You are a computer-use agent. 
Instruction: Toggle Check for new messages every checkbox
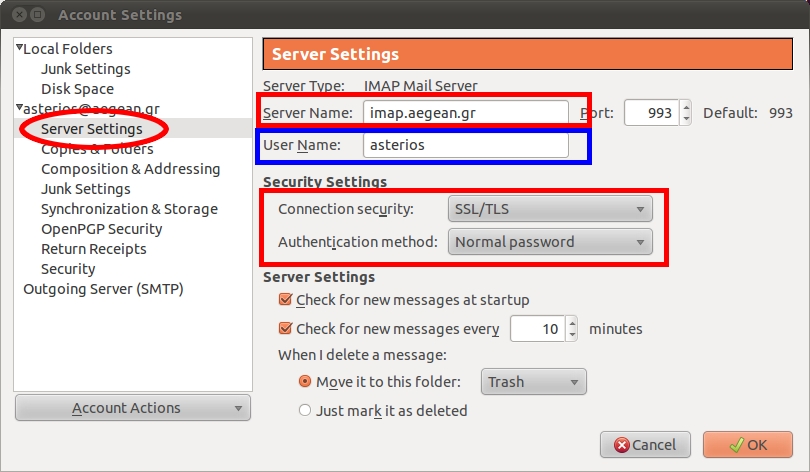[x=285, y=328]
